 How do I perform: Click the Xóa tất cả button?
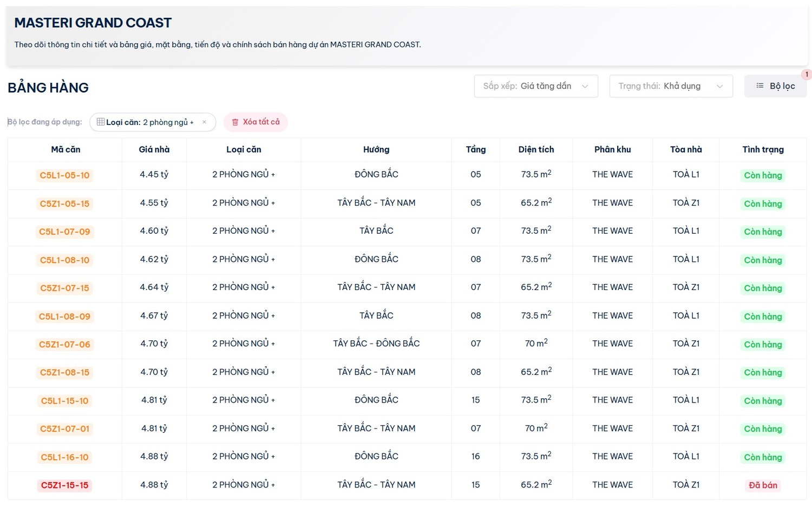click(256, 122)
